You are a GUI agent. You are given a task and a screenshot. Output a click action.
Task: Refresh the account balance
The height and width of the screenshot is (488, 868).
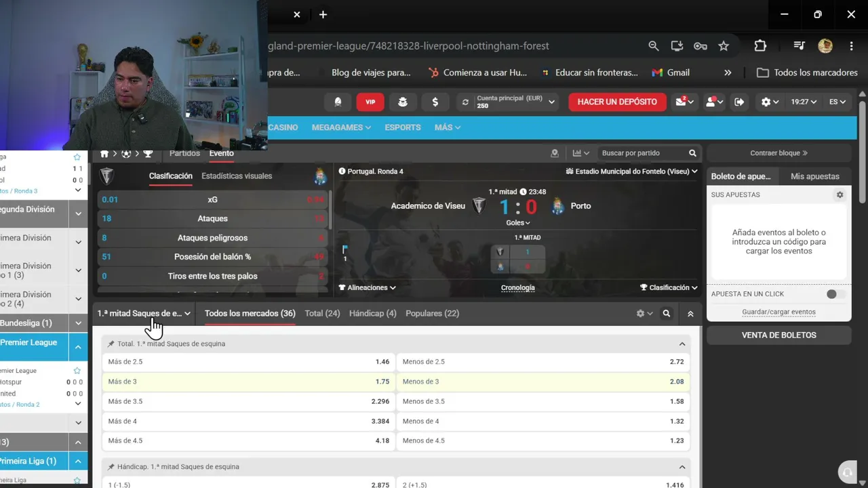(465, 102)
